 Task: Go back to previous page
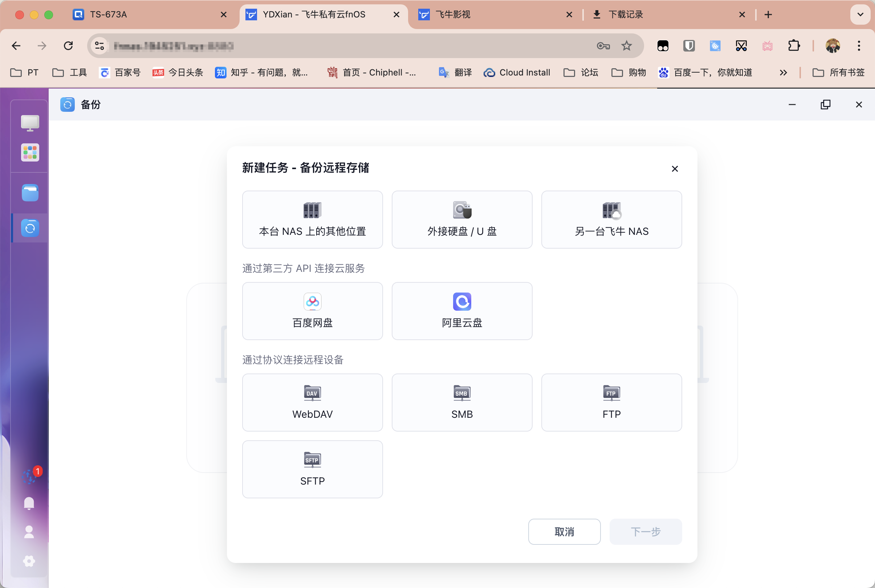coord(16,46)
